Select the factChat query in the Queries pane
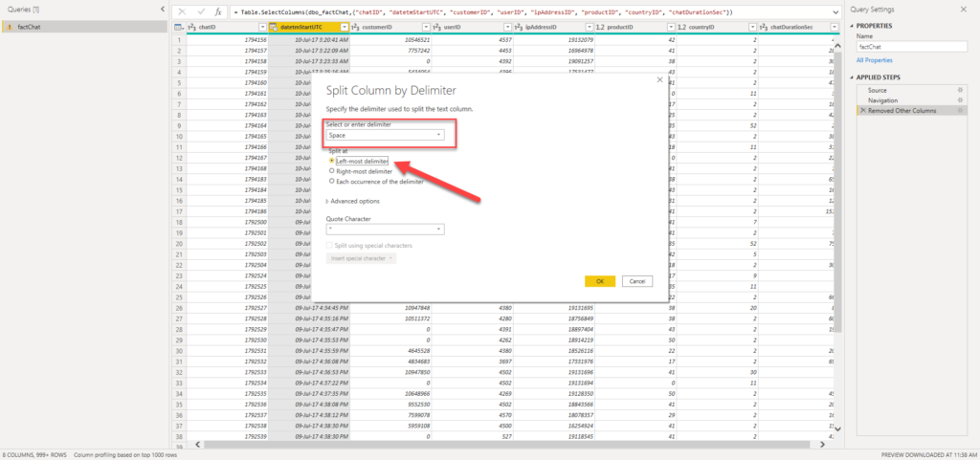Screen dimensions: 980x460 click(x=84, y=28)
